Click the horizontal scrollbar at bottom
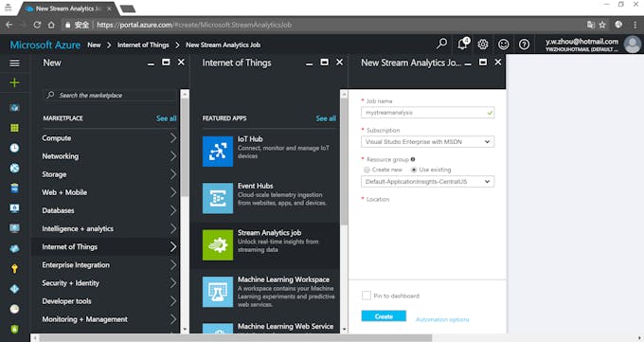644x342 pixels. pos(236,338)
